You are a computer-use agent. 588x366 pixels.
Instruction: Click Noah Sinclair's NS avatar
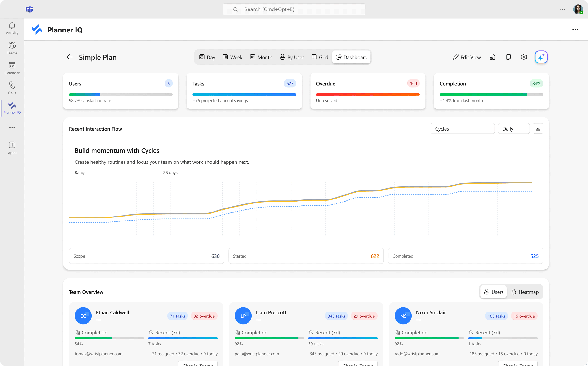[x=403, y=316]
